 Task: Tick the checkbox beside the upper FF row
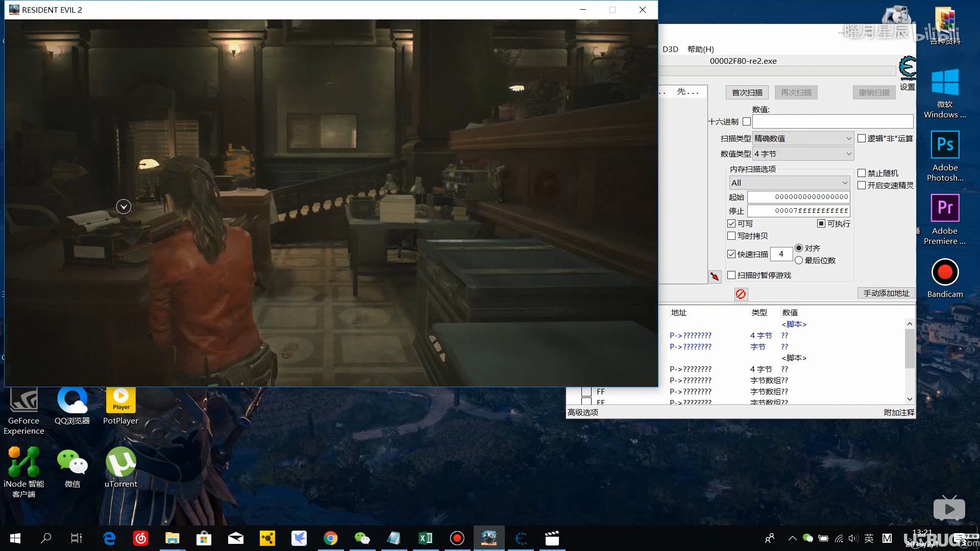point(586,392)
